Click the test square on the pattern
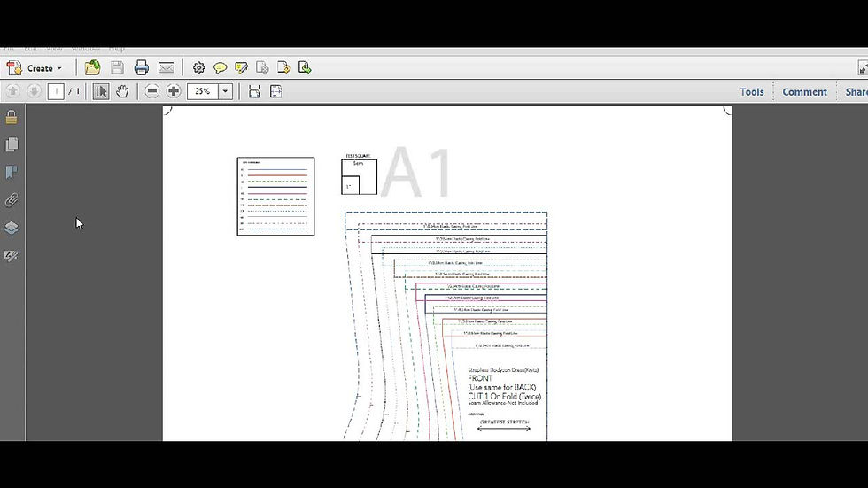Image resolution: width=868 pixels, height=488 pixels. pos(359,176)
